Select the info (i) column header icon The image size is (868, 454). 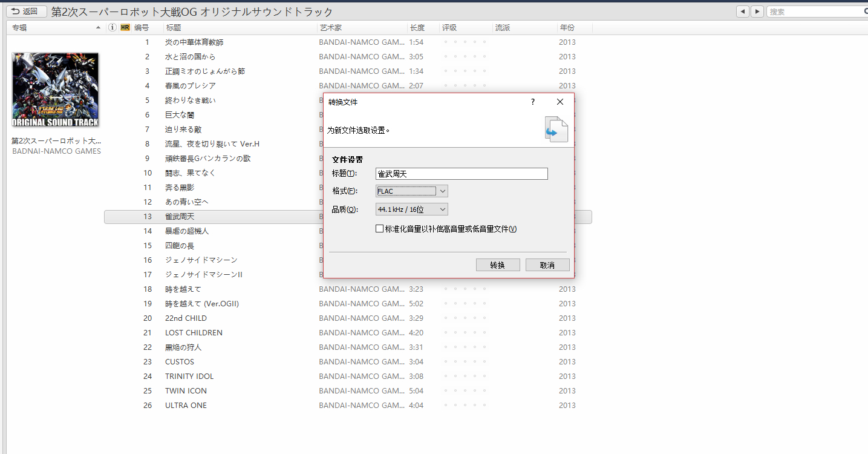[112, 28]
